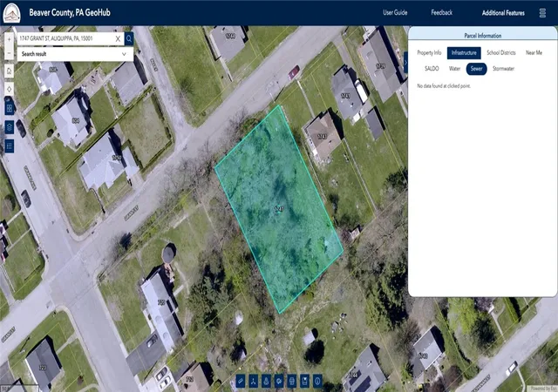
Task: Click the Parcel Information header
Action: coord(482,36)
